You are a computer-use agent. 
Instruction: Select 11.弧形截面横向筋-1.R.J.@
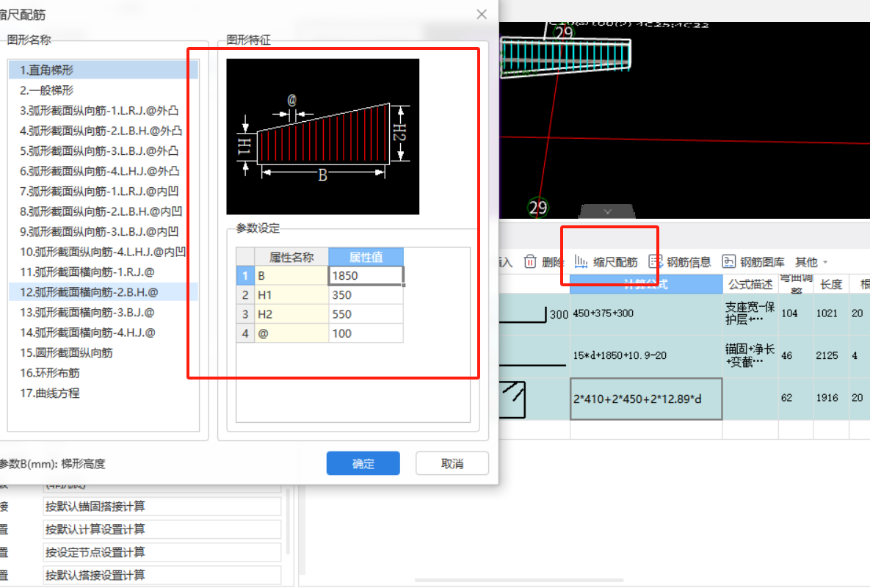(104, 272)
